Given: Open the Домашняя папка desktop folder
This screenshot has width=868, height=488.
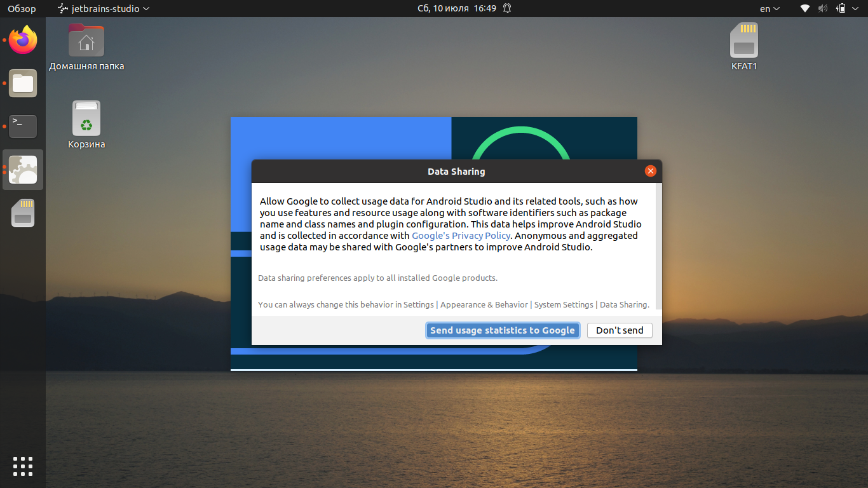Looking at the screenshot, I should tap(86, 47).
